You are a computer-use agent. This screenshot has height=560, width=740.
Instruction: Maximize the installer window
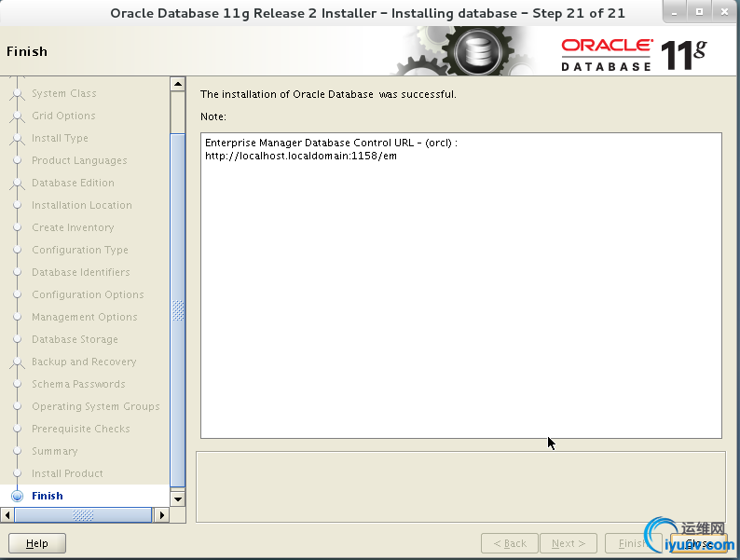[x=699, y=12]
